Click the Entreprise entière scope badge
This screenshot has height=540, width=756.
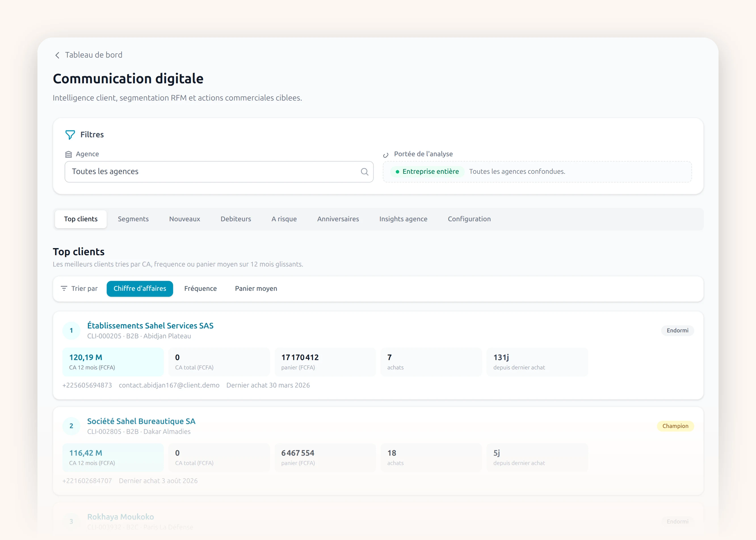pos(427,171)
